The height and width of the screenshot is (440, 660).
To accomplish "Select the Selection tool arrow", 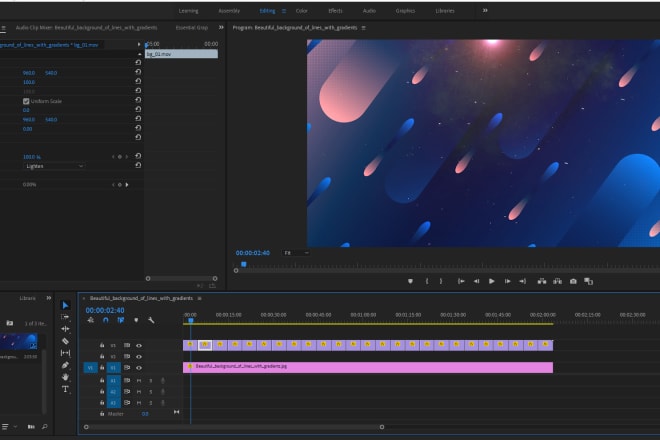I will click(x=65, y=305).
